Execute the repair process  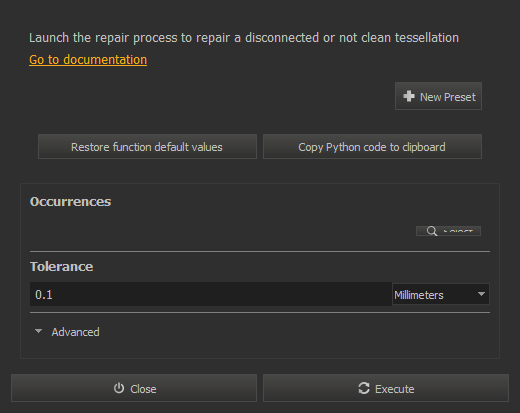[386, 388]
